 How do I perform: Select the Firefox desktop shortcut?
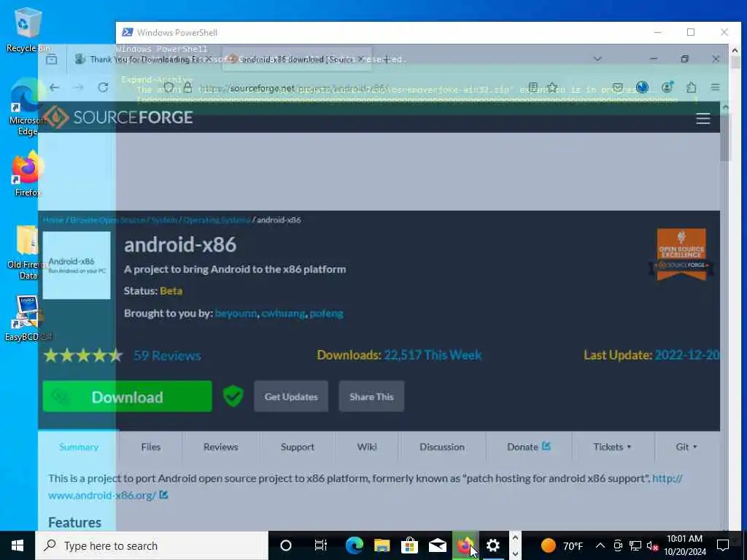27,174
